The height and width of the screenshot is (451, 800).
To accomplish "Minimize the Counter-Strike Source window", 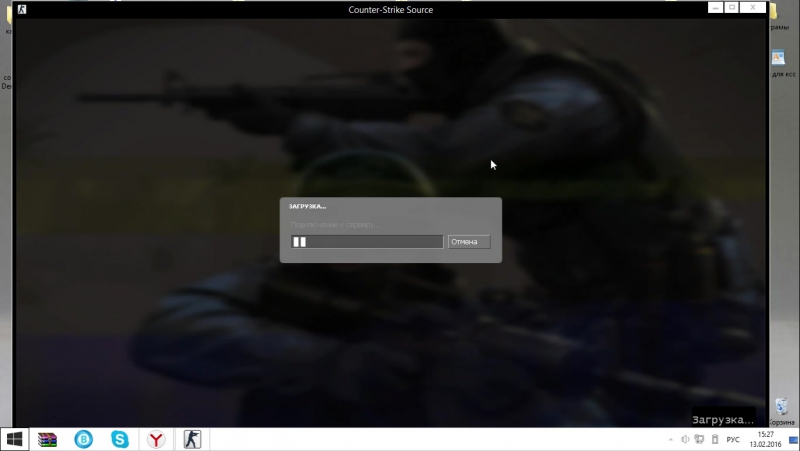I will click(x=716, y=7).
